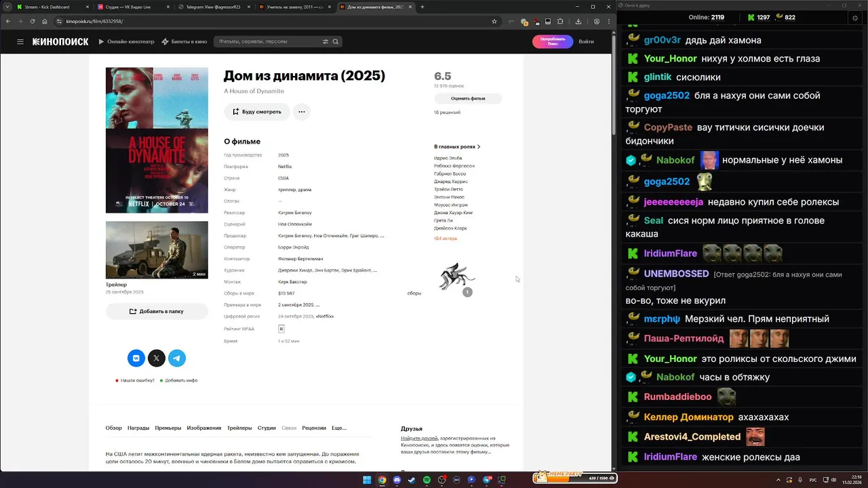Switch to the Студия — VK Видео Live tab
This screenshot has height=488, width=868.
[x=133, y=7]
